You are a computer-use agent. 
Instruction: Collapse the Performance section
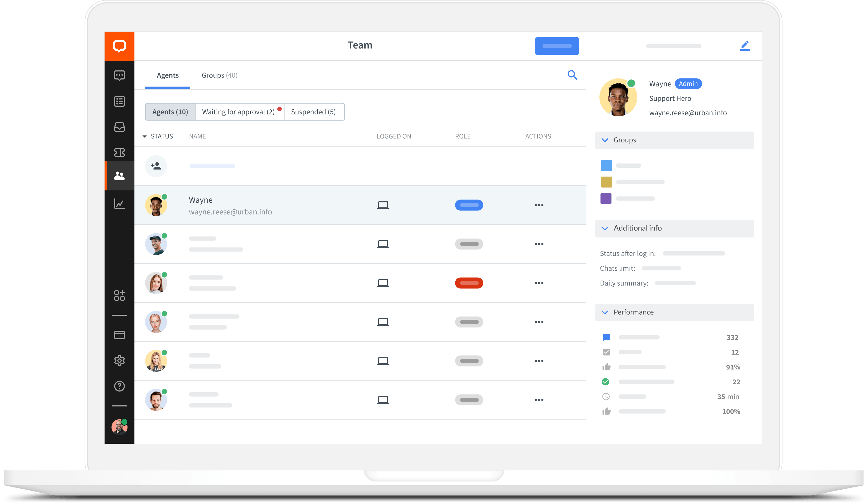tap(605, 312)
